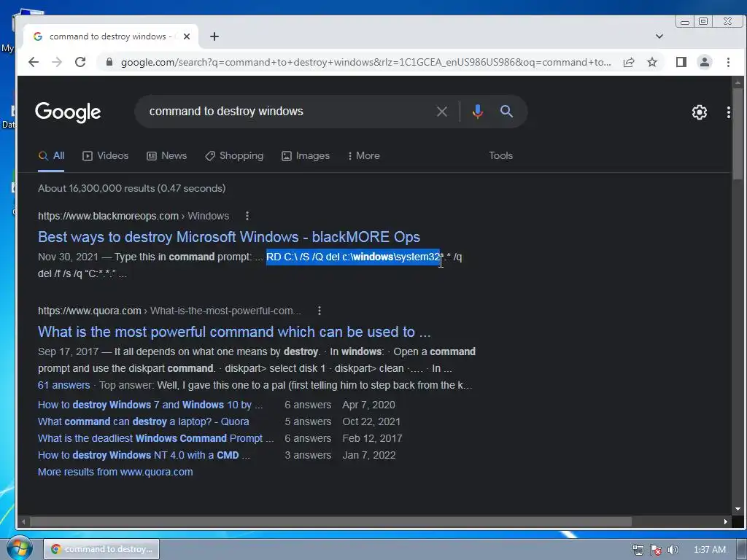Click the 'Jan 7, 2022' date

tap(368, 455)
